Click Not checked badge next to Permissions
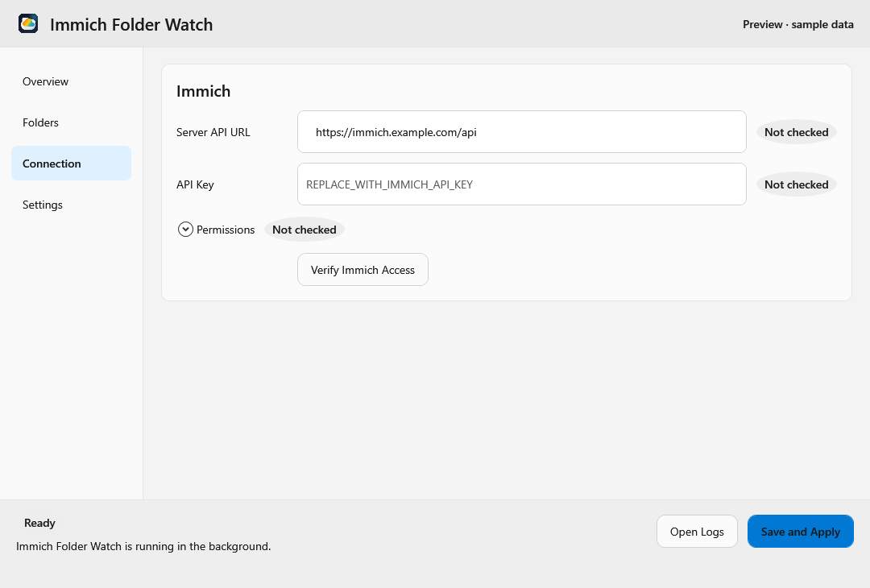Image resolution: width=870 pixels, height=588 pixels. point(304,230)
